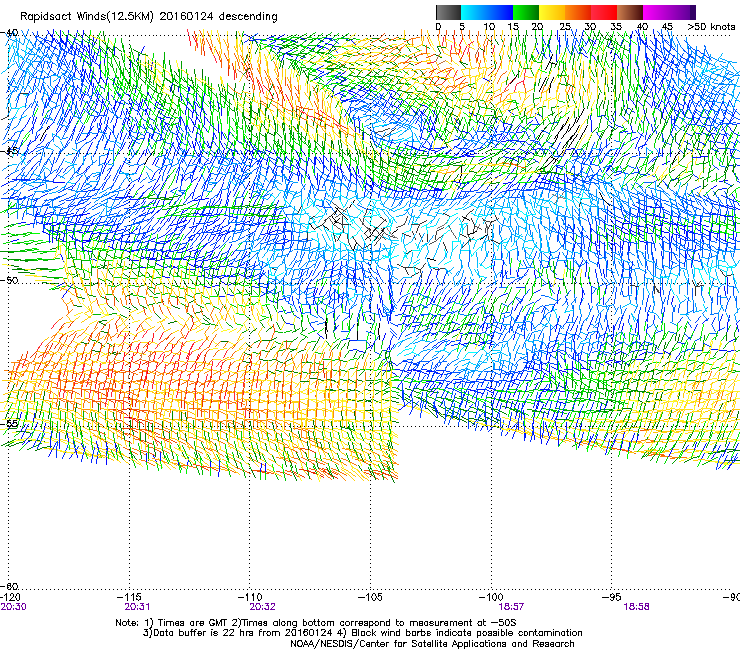Click the '10' legend scale number
Viewport: 740px width, 650px height.
[x=489, y=26]
